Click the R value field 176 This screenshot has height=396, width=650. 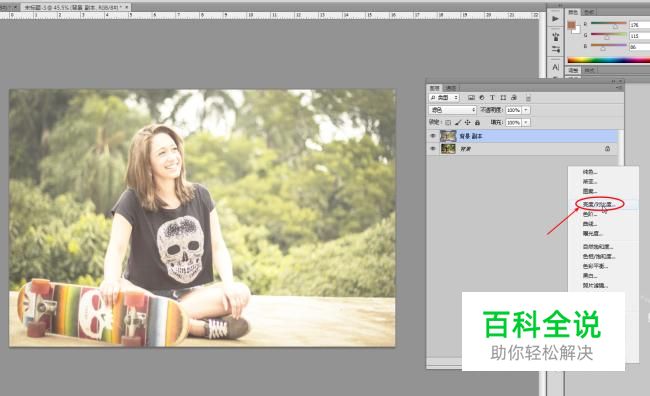point(639,25)
